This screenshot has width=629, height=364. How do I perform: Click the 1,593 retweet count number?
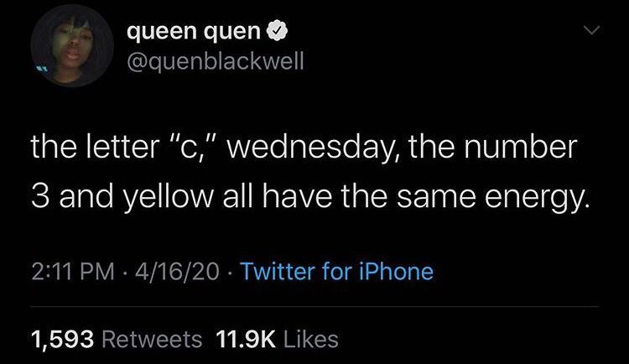pos(62,338)
